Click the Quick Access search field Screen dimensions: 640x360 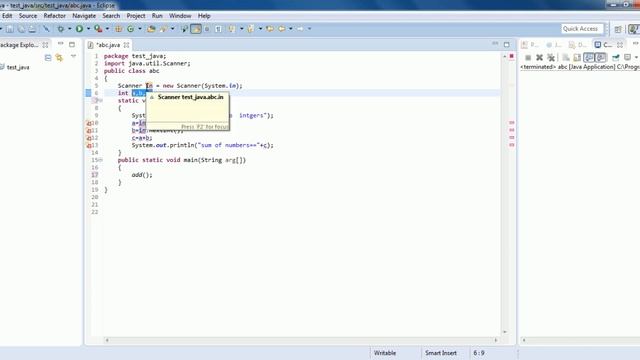(582, 29)
